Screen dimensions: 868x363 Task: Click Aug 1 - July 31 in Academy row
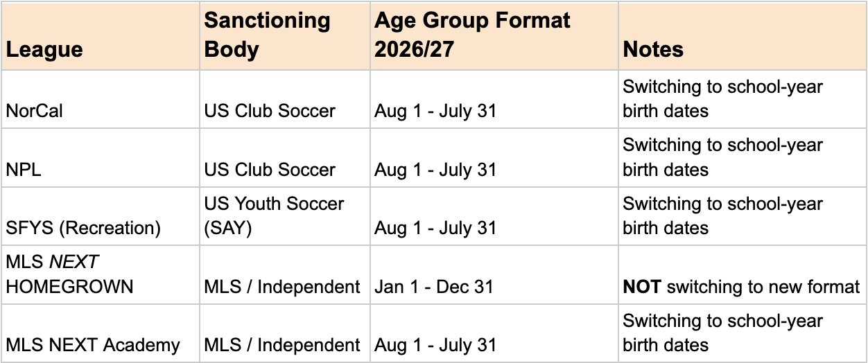click(x=494, y=333)
